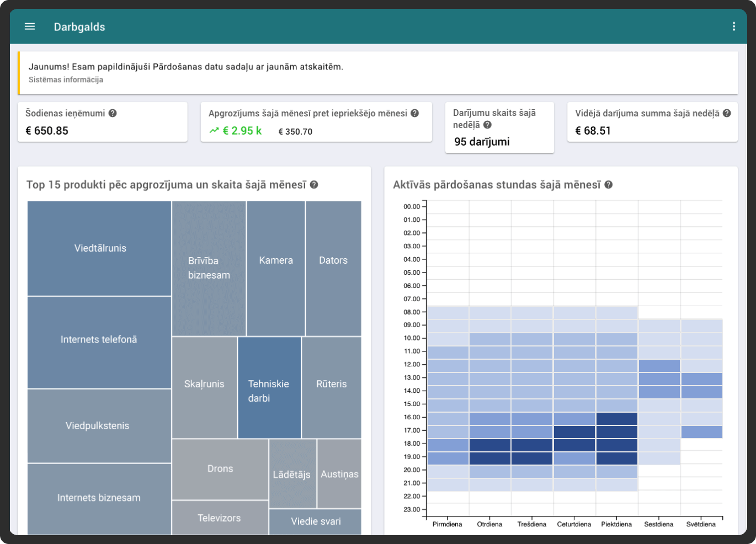Show help for Vidējā darījuma summa
Image resolution: width=756 pixels, height=544 pixels.
727,113
